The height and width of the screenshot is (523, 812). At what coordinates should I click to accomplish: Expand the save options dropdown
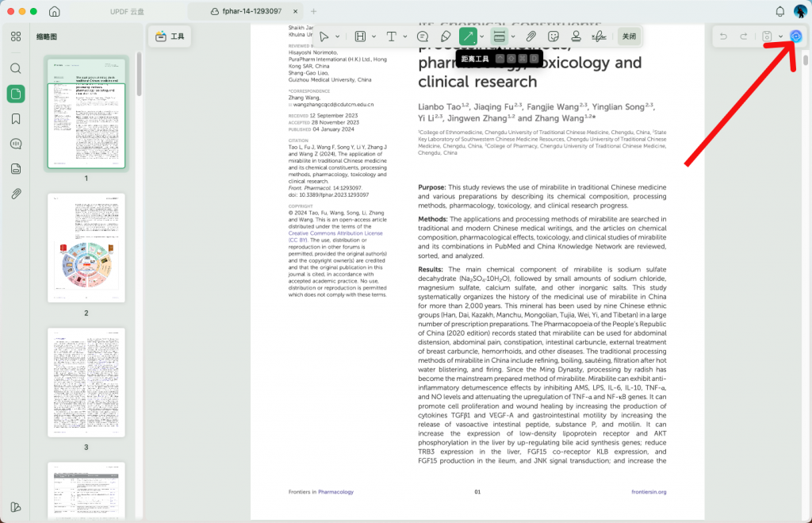point(780,37)
